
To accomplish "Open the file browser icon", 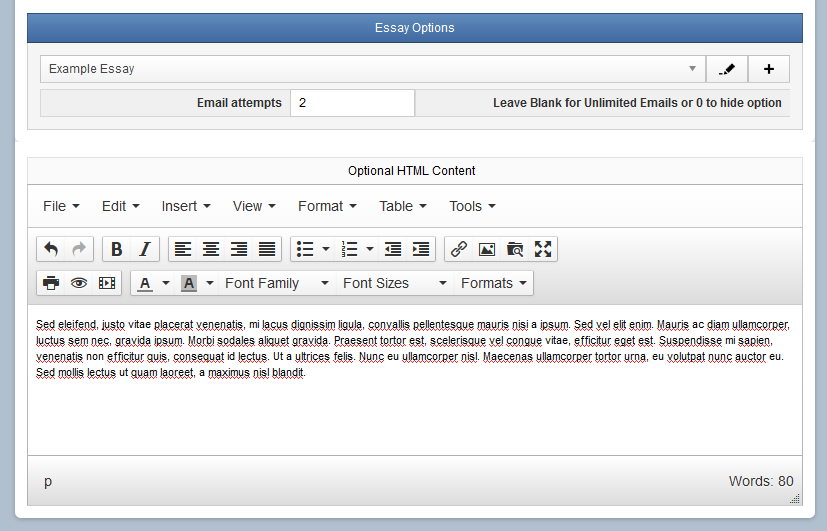I will point(515,249).
